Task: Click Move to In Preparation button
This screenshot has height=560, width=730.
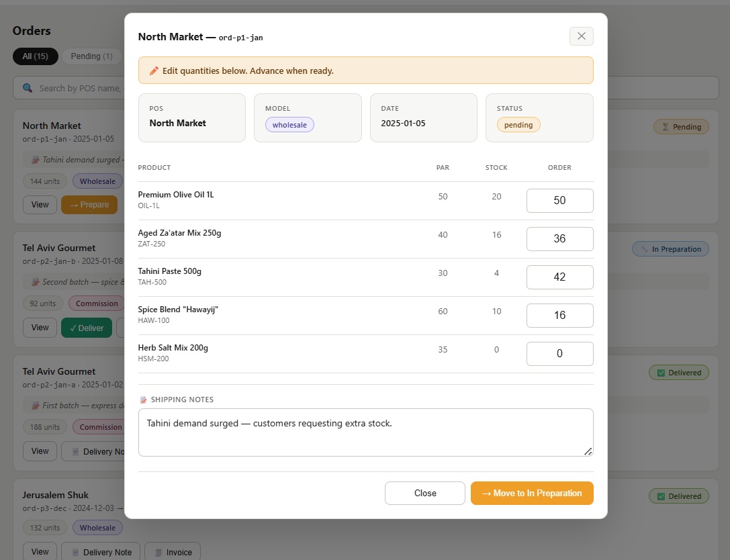Action: pos(532,493)
